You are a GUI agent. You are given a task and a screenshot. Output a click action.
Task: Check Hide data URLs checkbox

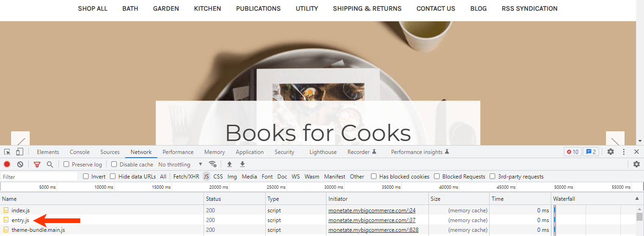113,176
